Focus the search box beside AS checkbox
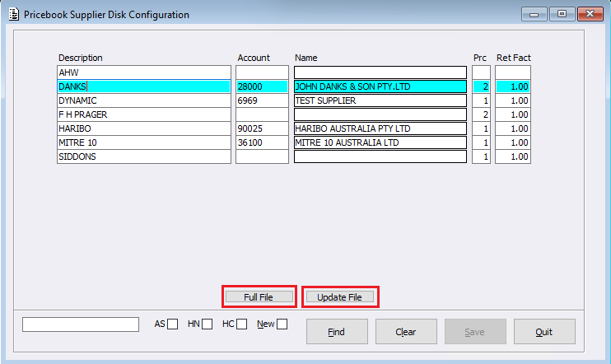The height and width of the screenshot is (364, 611). tap(81, 324)
